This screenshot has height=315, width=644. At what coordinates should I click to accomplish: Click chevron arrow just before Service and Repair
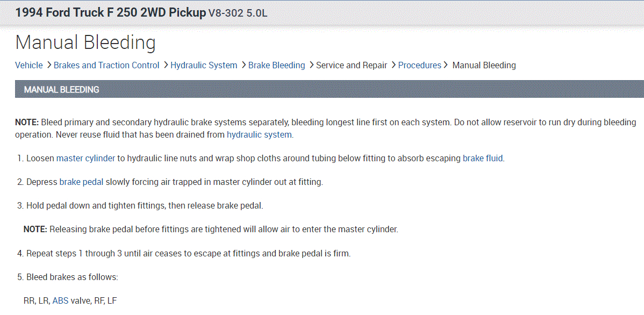311,65
